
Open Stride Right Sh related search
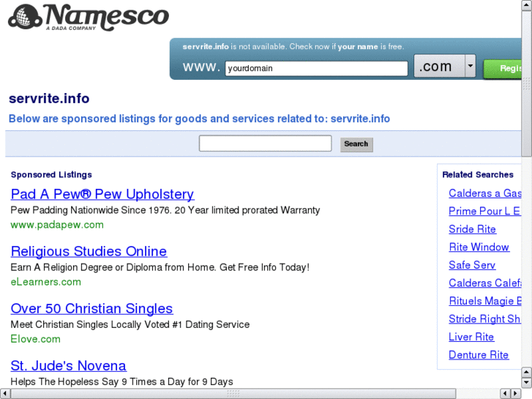(x=484, y=319)
